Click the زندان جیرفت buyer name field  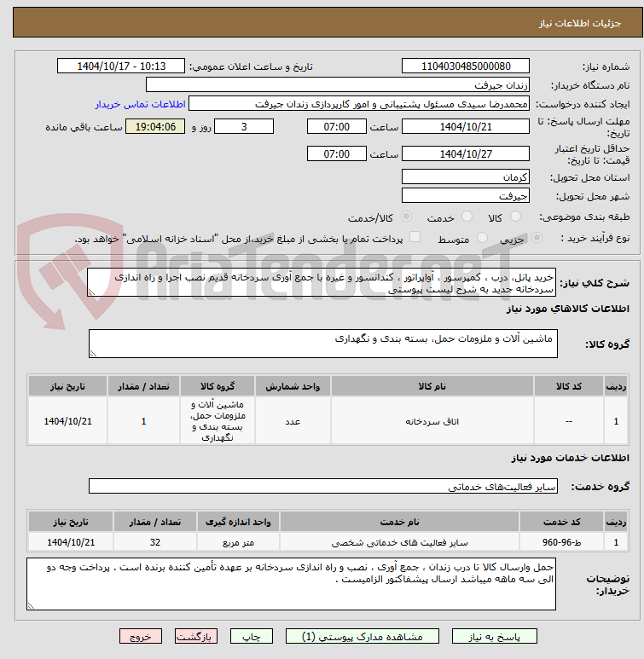click(x=338, y=85)
